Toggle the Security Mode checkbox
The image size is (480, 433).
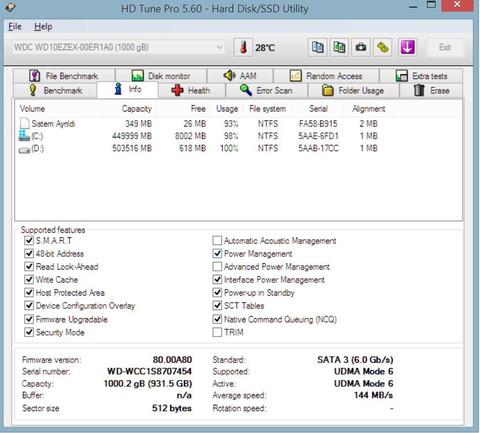point(29,332)
